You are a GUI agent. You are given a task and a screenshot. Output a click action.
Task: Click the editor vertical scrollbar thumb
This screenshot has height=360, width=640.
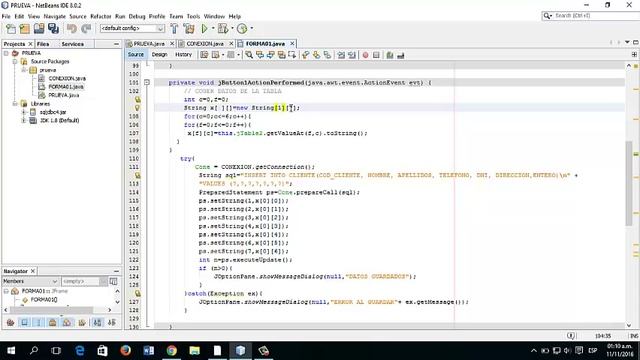[629, 183]
